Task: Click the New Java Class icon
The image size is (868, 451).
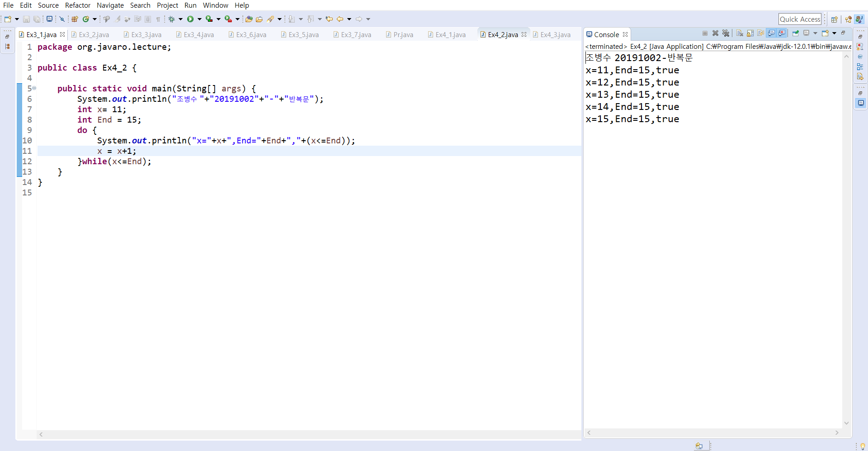Action: (85, 19)
